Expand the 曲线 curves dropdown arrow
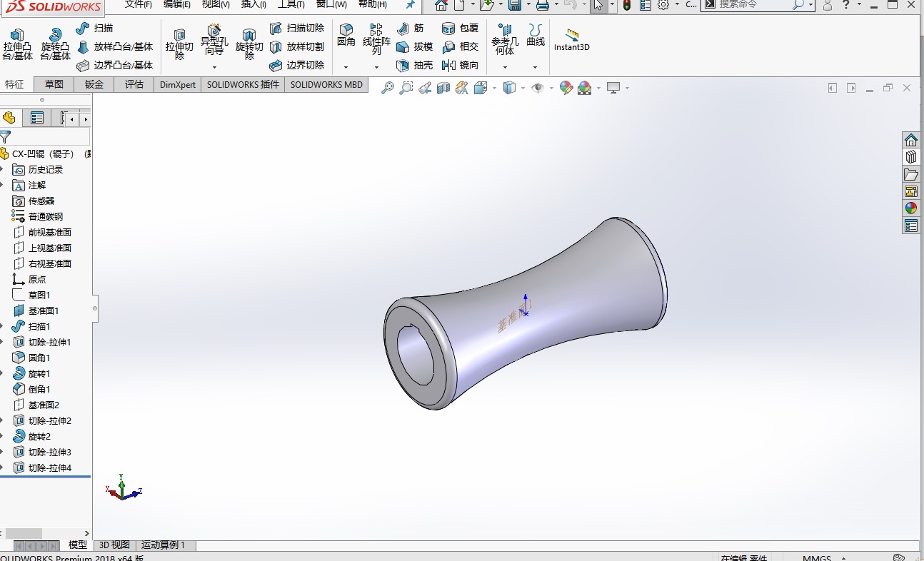Image resolution: width=924 pixels, height=561 pixels. point(536,67)
